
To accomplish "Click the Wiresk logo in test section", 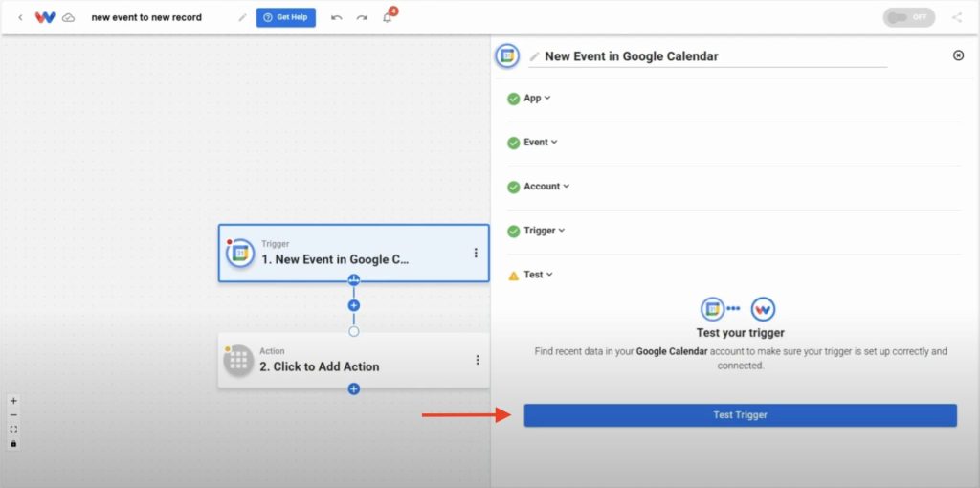I will point(763,309).
